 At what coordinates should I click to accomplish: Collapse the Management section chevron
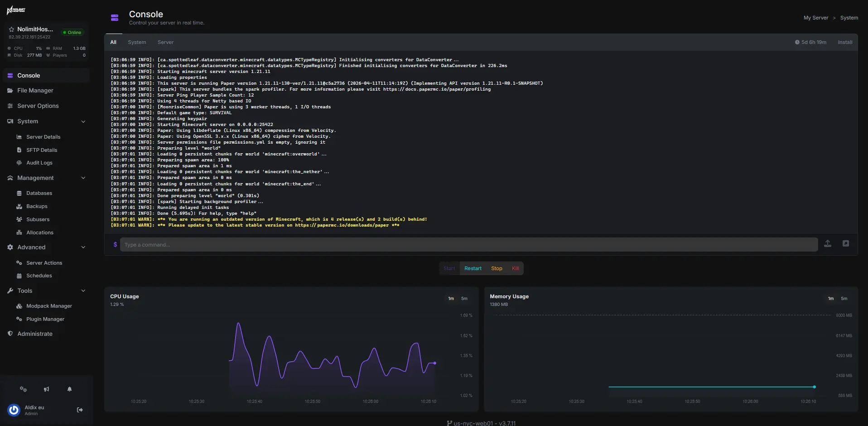83,178
